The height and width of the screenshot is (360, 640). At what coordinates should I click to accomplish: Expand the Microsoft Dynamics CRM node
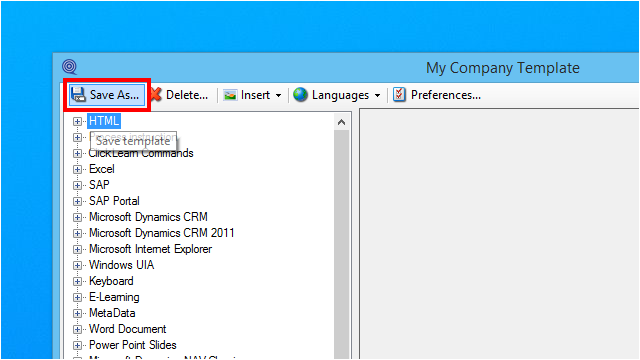[x=77, y=218]
